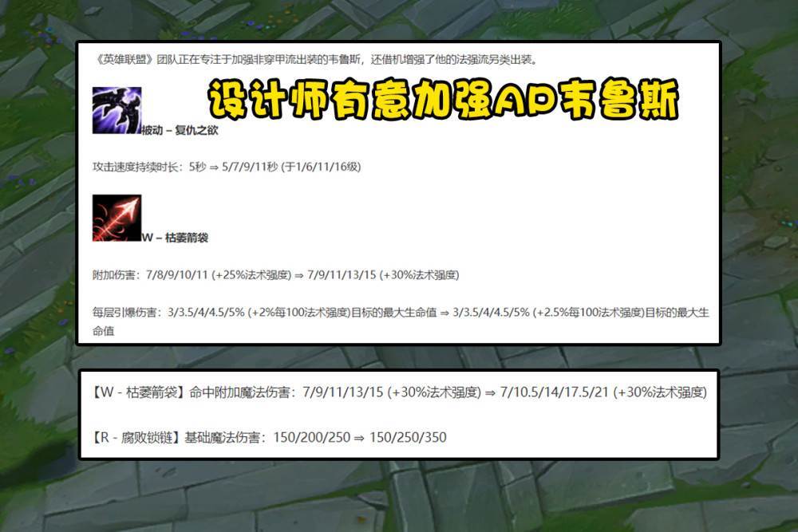This screenshot has width=798, height=532.
Task: Select the yellow title 设计师有意加强AD韦鲁斯
Action: point(443,99)
